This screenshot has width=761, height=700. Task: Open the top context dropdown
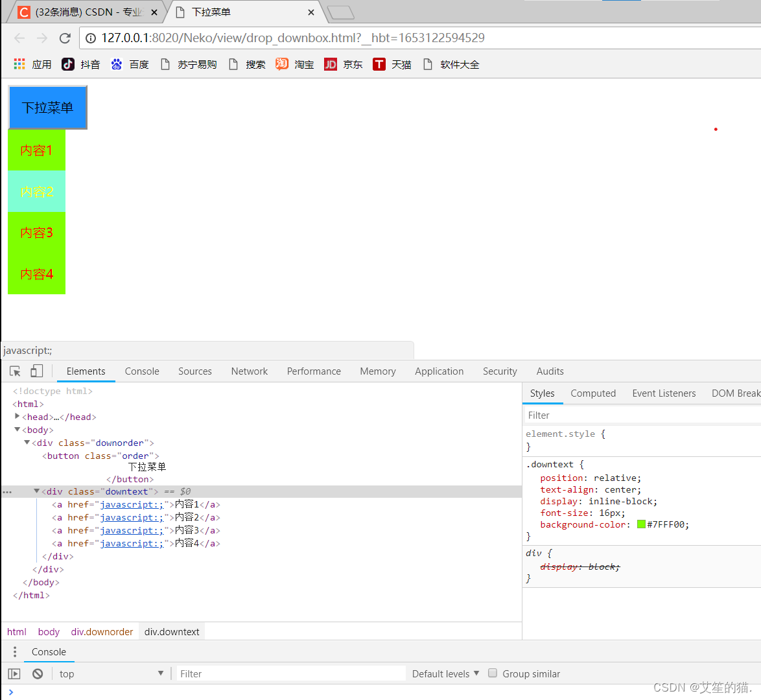pos(111,674)
